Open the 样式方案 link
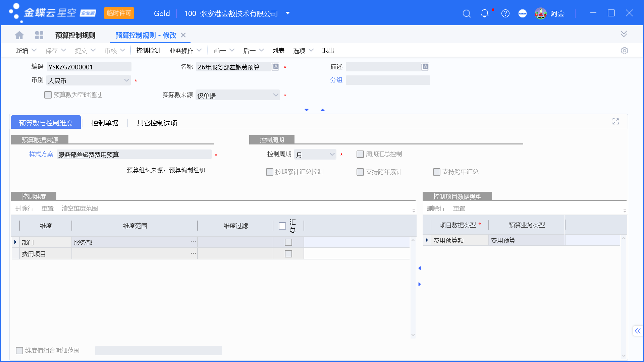The width and height of the screenshot is (644, 362). 41,154
